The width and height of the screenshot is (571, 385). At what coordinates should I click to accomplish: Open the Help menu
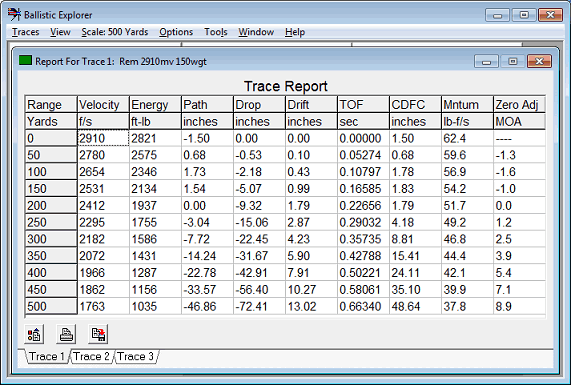coord(295,32)
